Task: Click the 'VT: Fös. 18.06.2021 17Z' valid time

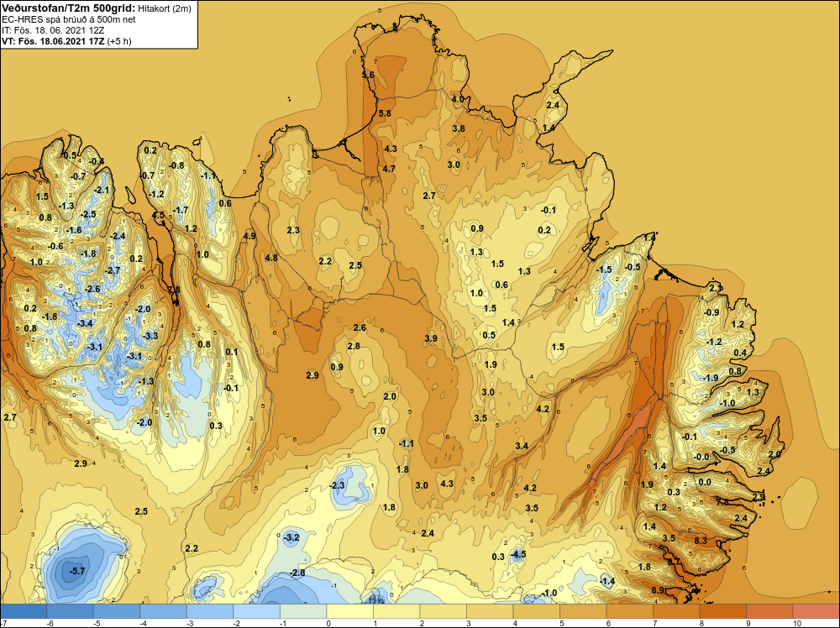Action: [53, 40]
